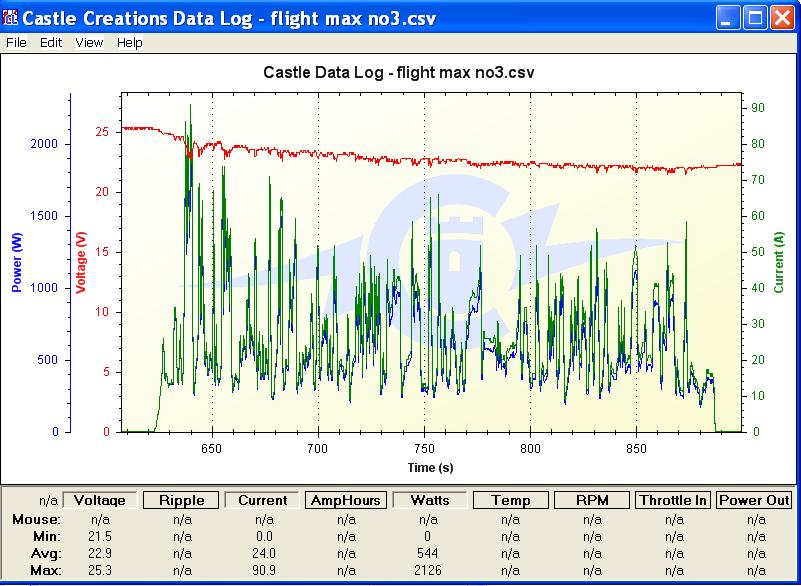Minimize the Castle Creations Data Log window

click(x=728, y=18)
